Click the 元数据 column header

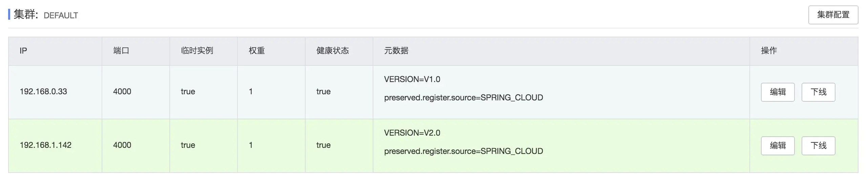[396, 51]
